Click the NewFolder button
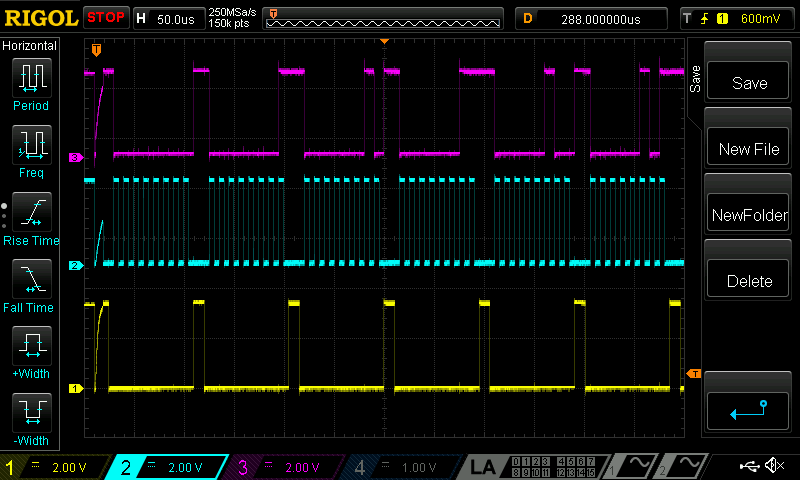This screenshot has height=480, width=800. click(x=748, y=214)
